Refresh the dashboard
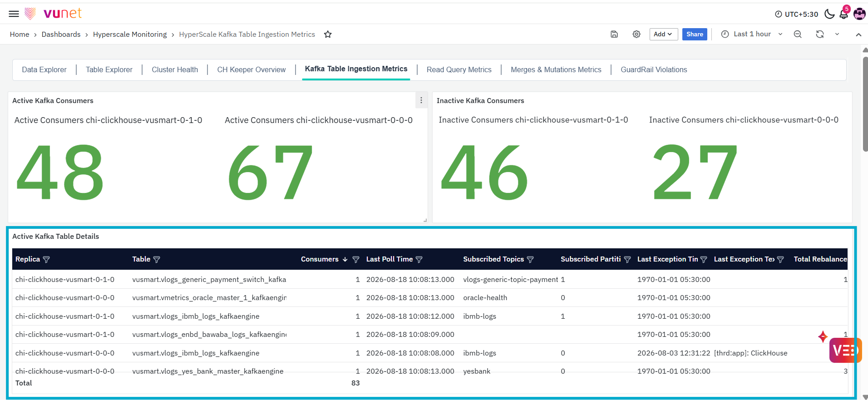Image resolution: width=868 pixels, height=400 pixels. click(820, 34)
